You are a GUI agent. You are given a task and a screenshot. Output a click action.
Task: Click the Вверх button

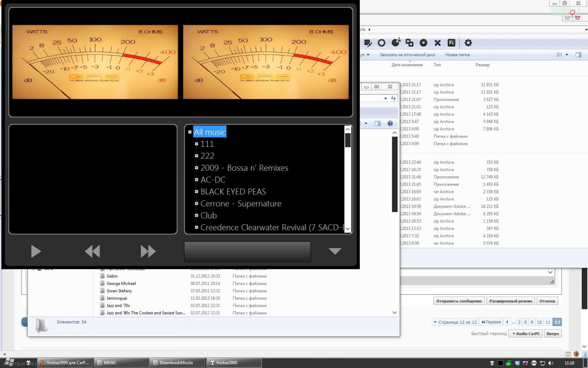[x=553, y=334]
